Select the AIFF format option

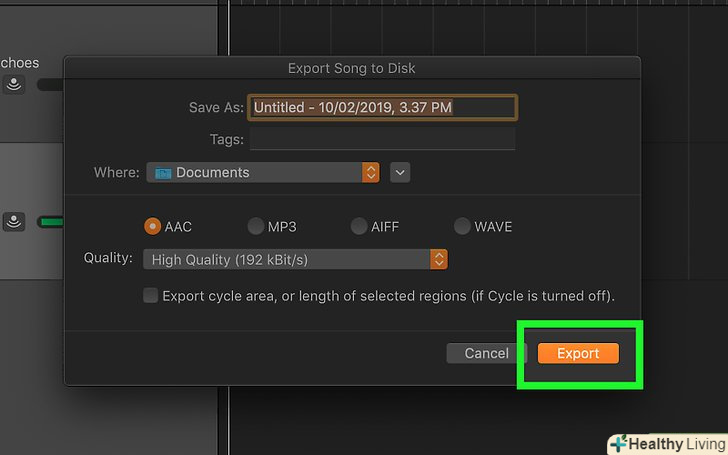point(359,227)
